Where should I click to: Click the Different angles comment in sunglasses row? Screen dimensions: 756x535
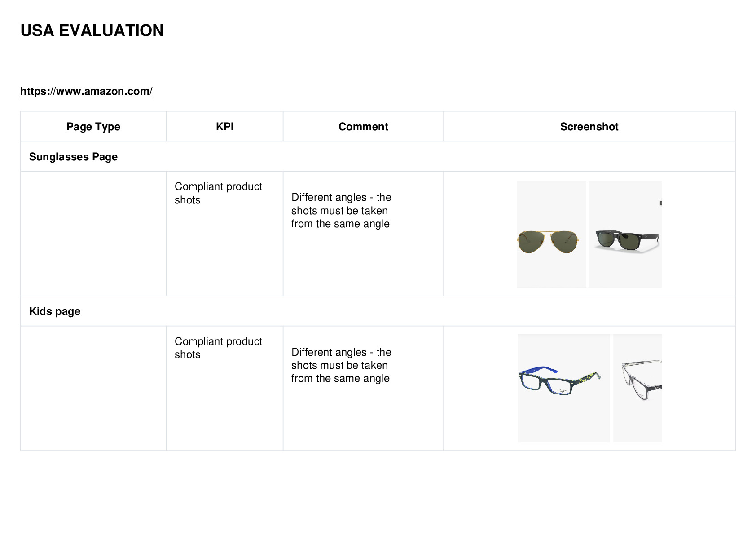(x=341, y=211)
